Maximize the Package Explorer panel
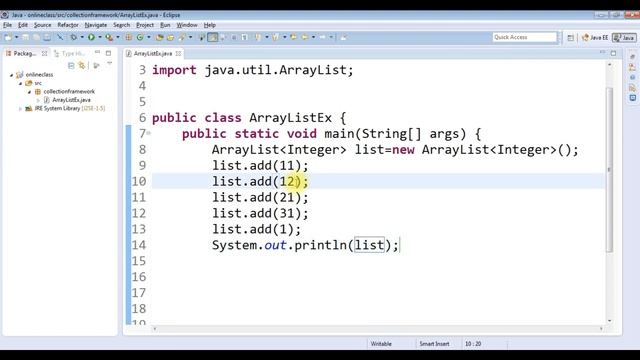This screenshot has width=640, height=360. pos(109,53)
